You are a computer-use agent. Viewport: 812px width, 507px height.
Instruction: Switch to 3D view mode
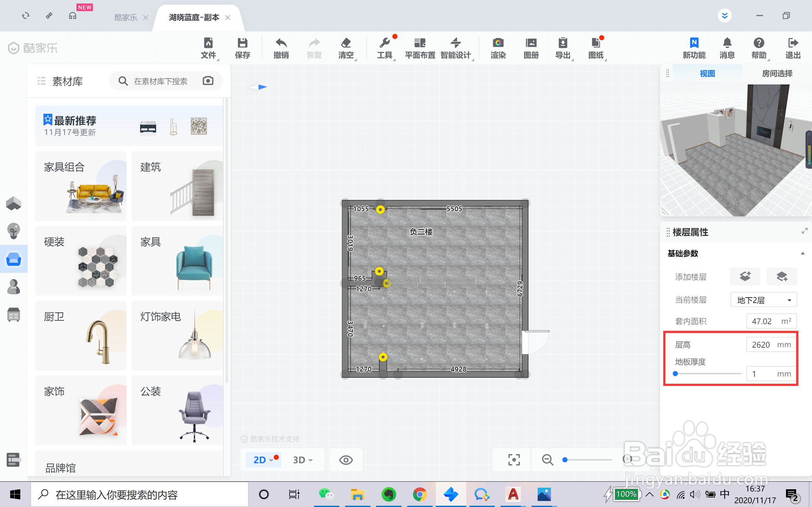point(299,460)
